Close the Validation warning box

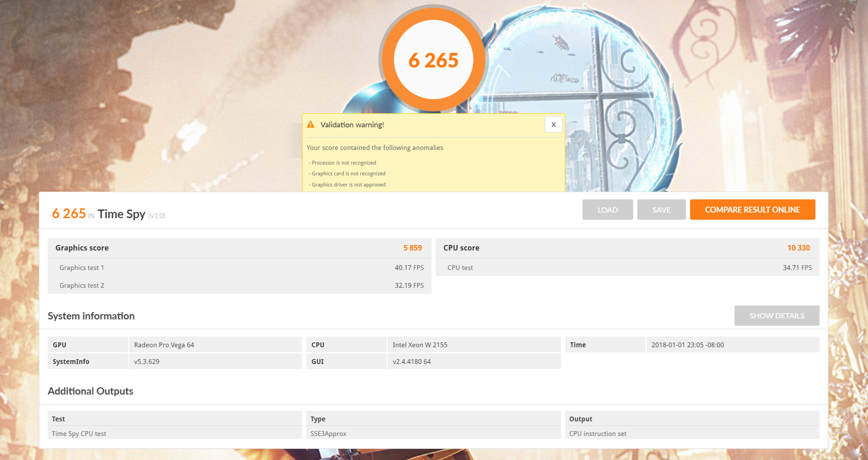553,125
